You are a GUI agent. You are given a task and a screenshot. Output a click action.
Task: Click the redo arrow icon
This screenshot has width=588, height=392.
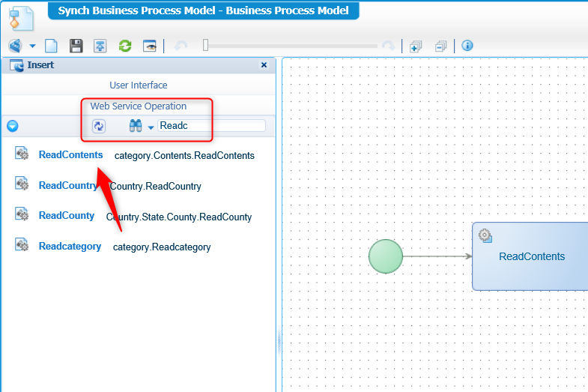pyautogui.click(x=388, y=46)
